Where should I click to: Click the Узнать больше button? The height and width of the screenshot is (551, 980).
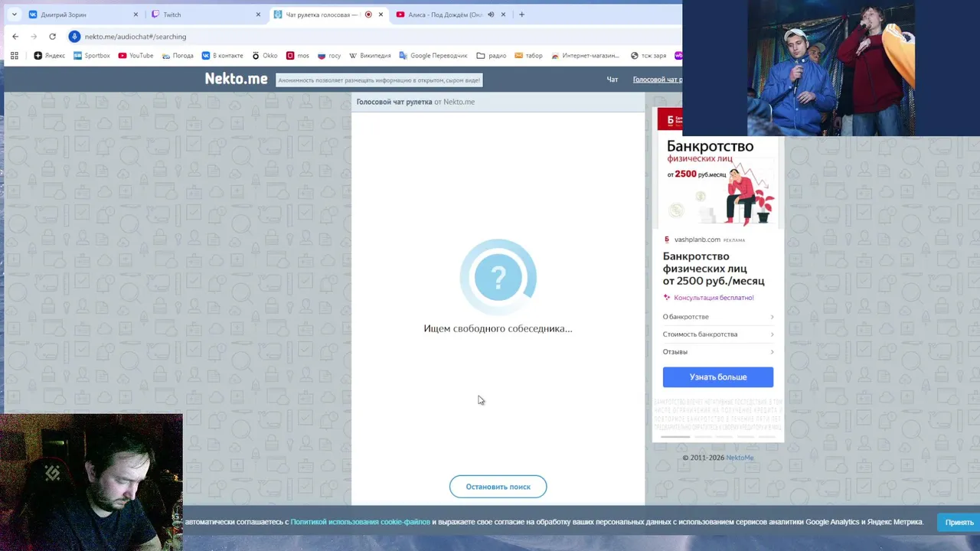tap(718, 377)
